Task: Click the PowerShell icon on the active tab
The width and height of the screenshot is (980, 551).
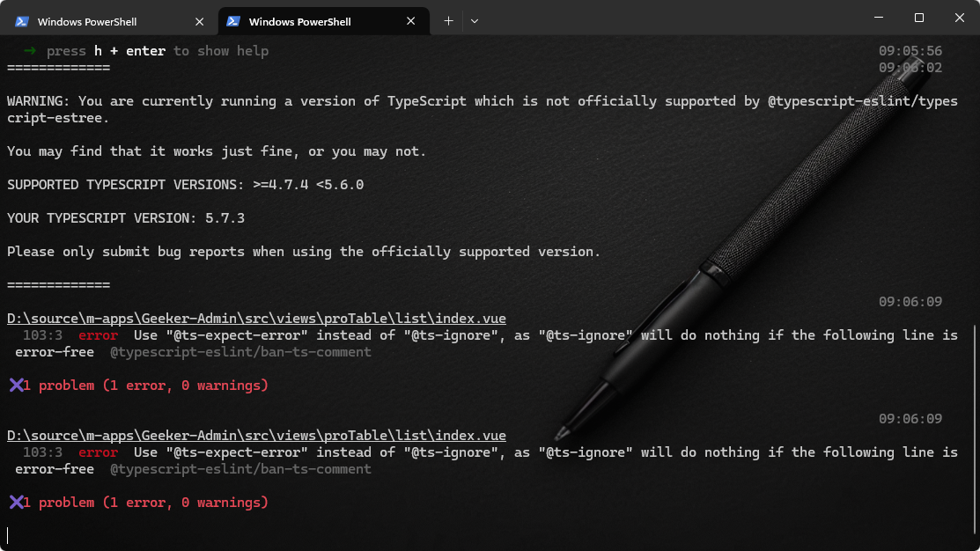Action: pyautogui.click(x=232, y=19)
